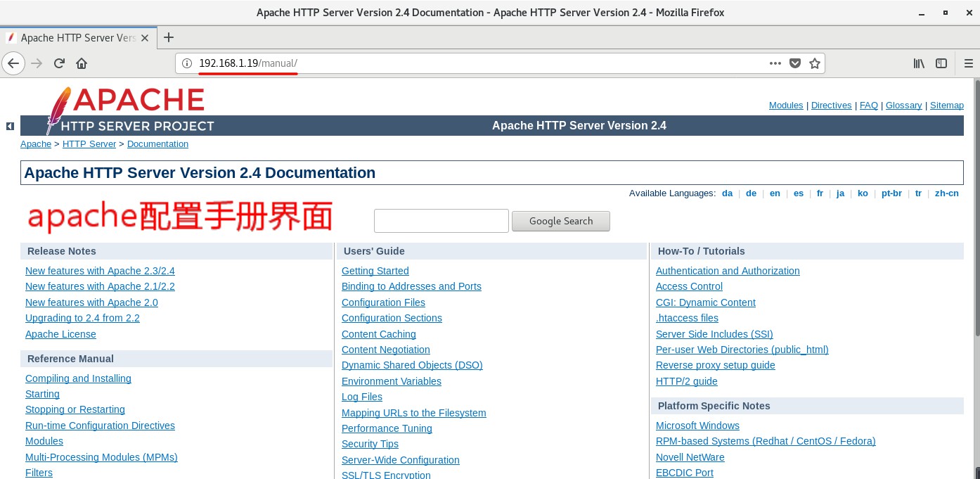Open the Modules menu link
The height and width of the screenshot is (479, 980).
pyautogui.click(x=786, y=105)
